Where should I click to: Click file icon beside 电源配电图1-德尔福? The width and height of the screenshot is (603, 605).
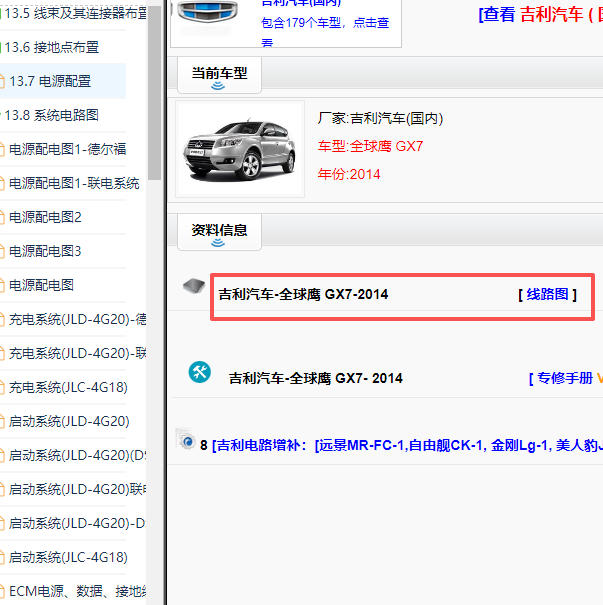2,149
